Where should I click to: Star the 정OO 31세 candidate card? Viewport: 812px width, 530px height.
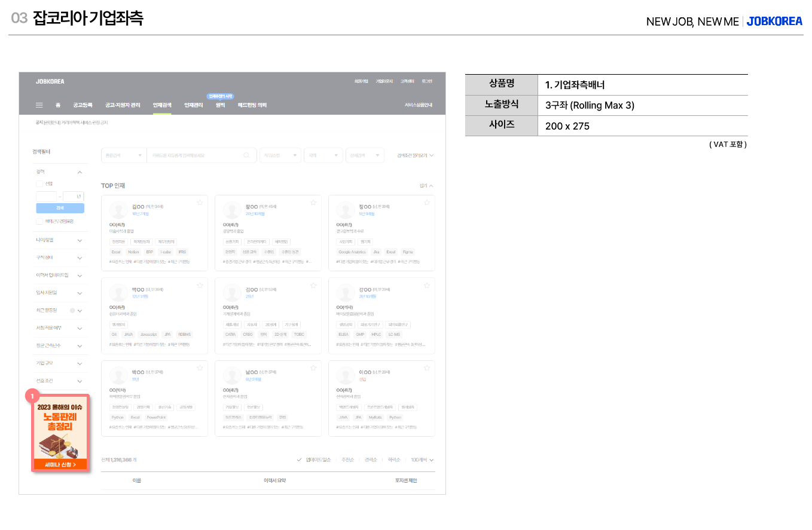pyautogui.click(x=427, y=203)
